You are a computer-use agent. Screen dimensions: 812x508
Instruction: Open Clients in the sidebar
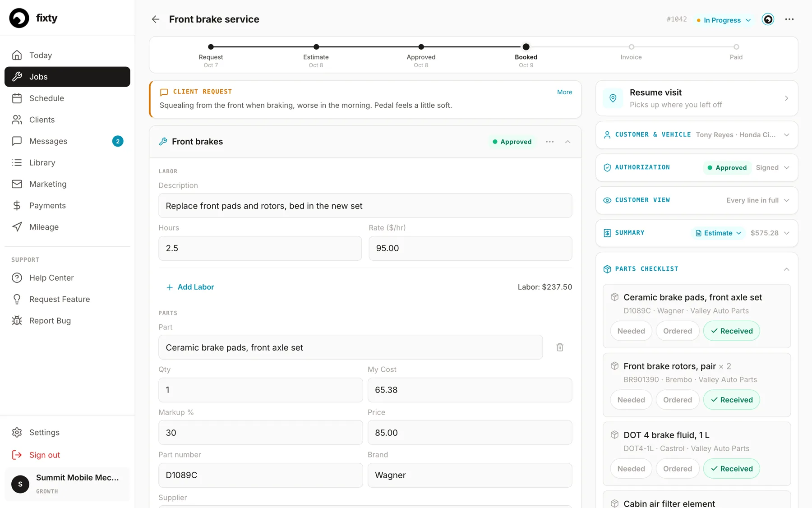click(67, 120)
